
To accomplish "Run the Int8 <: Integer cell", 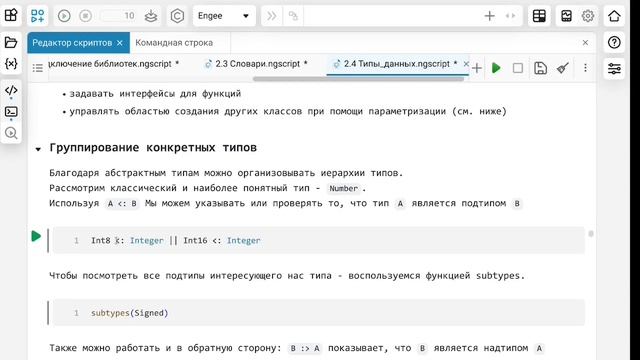I will click(x=36, y=236).
